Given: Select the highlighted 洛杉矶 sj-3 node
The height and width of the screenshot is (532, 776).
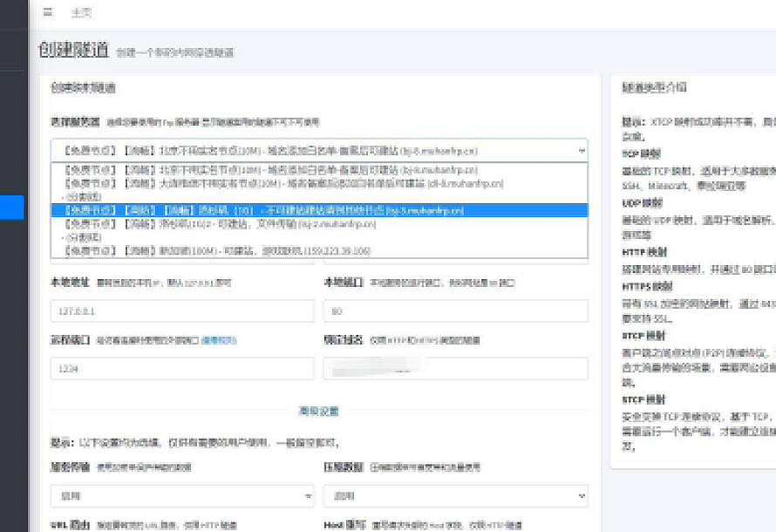Looking at the screenshot, I should point(262,210).
